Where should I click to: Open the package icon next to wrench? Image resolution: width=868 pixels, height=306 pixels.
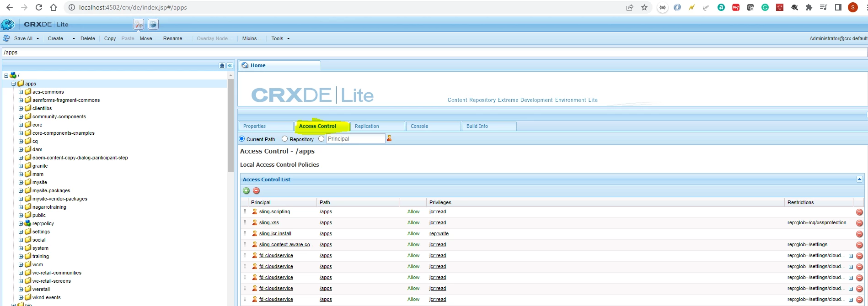(153, 24)
